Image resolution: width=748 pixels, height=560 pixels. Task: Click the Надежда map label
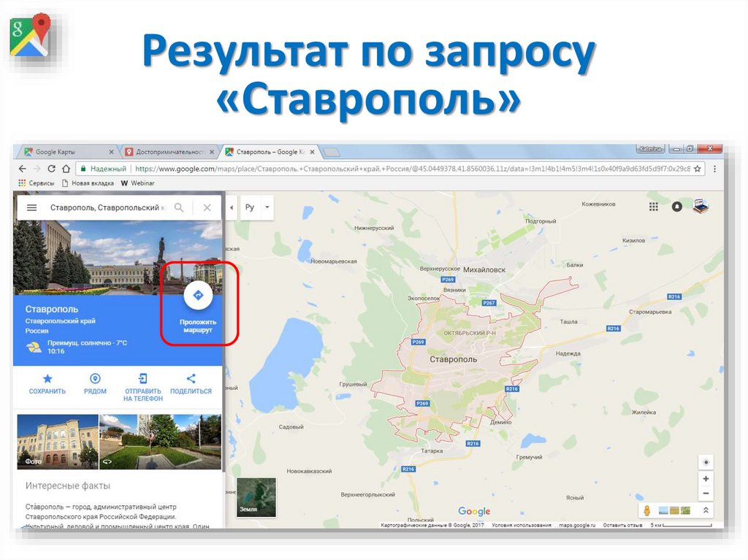[x=568, y=353]
